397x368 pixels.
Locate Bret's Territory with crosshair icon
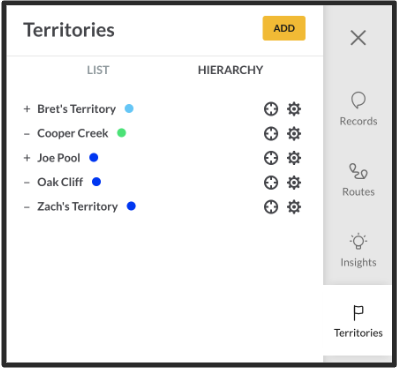tap(271, 109)
